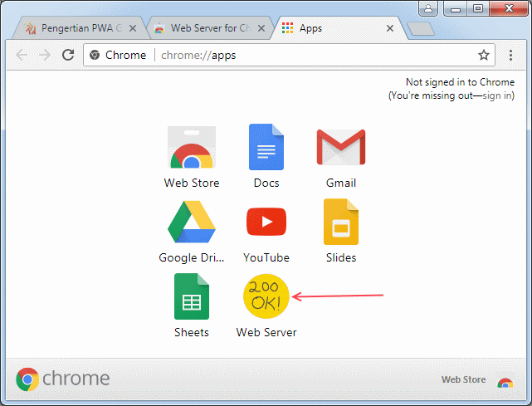Open the Chrome three-dot menu
Viewport: 532px width, 406px height.
[510, 55]
